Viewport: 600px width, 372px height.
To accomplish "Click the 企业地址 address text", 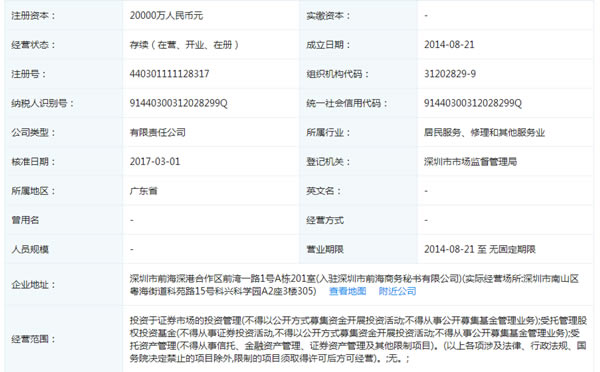I will click(354, 285).
